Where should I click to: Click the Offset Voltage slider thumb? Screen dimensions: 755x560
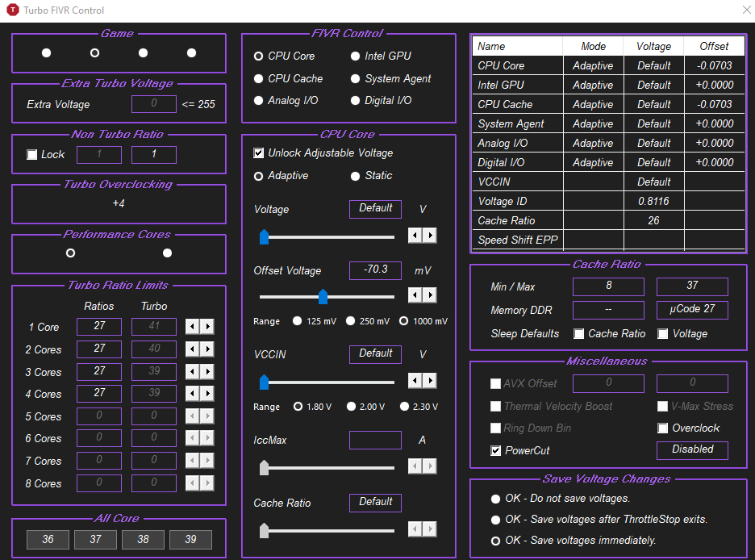[323, 296]
